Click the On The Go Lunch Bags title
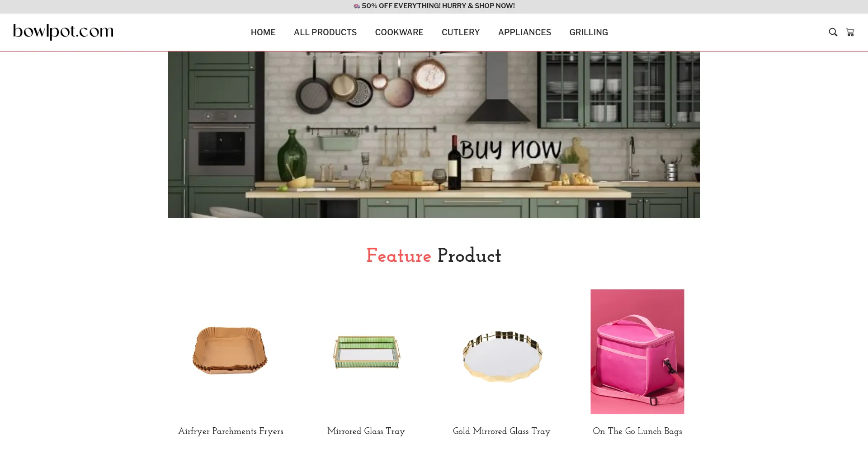 [x=637, y=431]
